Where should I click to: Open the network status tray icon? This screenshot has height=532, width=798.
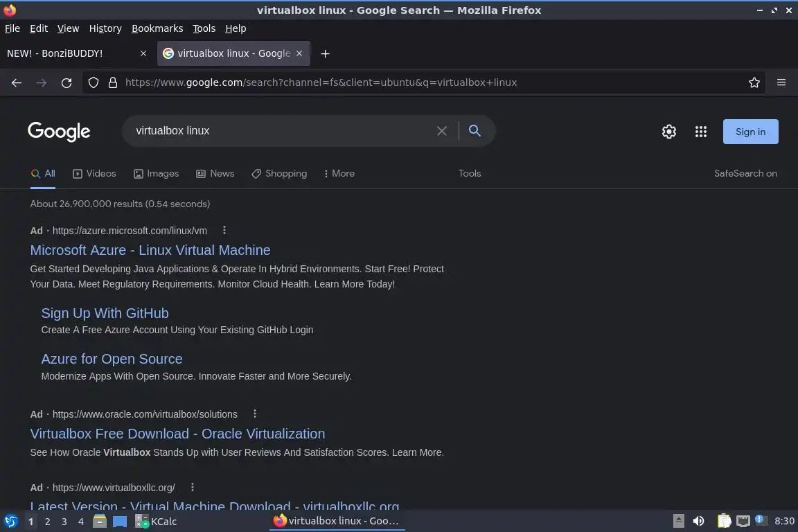point(743,521)
